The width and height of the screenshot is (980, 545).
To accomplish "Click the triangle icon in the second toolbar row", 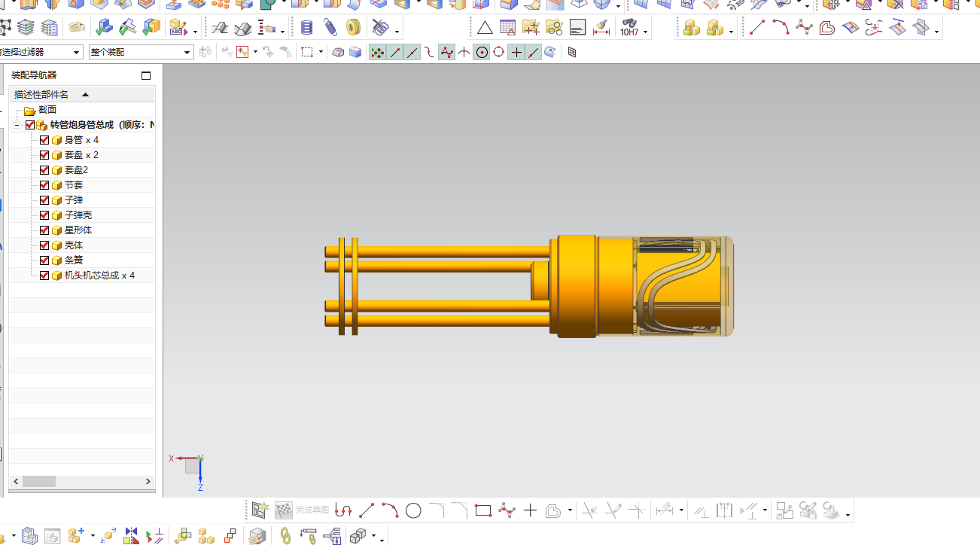I will (x=485, y=29).
